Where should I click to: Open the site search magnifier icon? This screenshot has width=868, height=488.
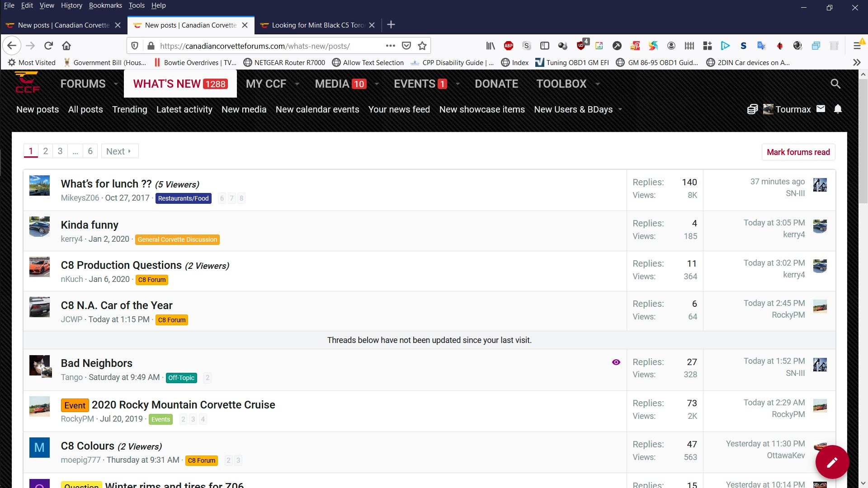(835, 84)
